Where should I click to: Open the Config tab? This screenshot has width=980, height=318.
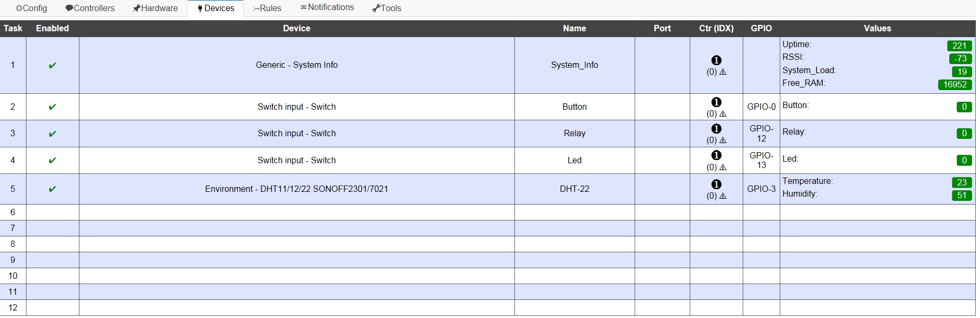[x=31, y=8]
